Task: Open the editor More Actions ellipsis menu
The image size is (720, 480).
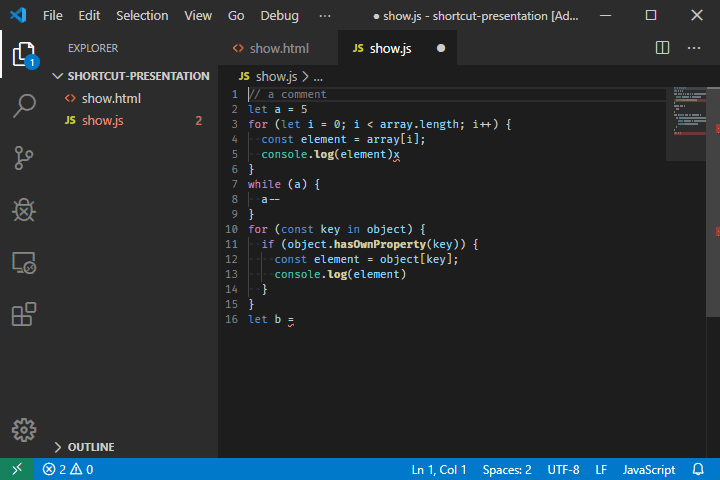Action: [x=694, y=48]
